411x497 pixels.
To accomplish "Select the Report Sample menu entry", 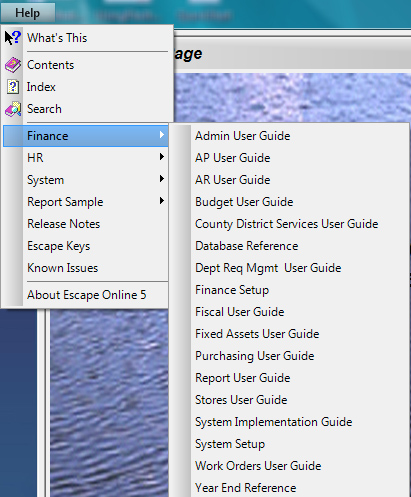I will click(86, 202).
